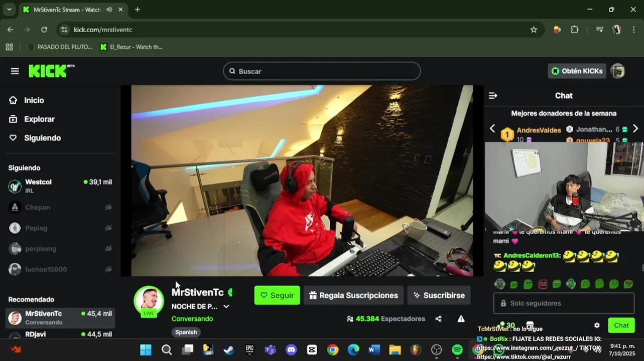Viewport: 644px width, 361px height.
Task: Click the report warning triangle icon
Action: click(x=461, y=319)
